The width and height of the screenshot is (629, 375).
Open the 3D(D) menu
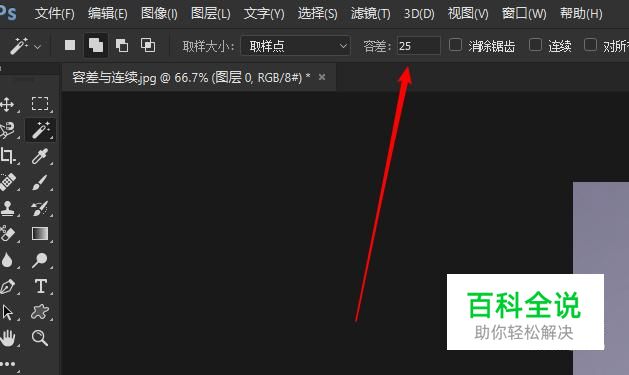click(x=419, y=14)
